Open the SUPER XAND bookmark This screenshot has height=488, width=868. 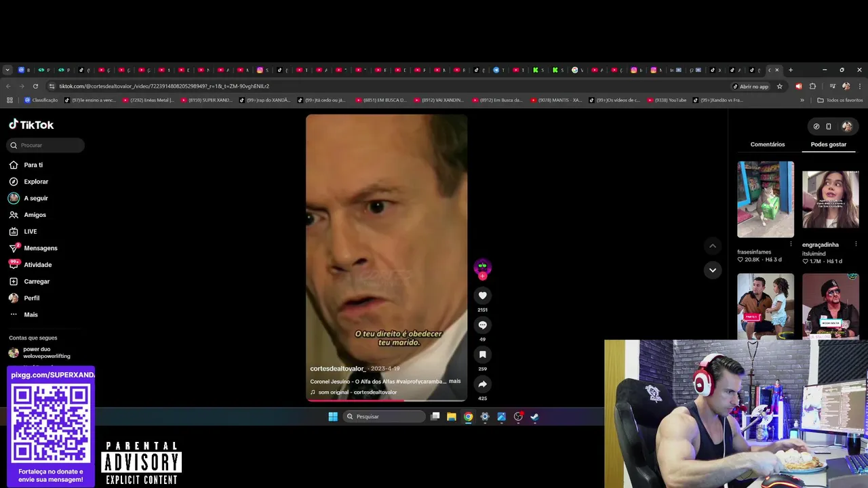(x=207, y=100)
